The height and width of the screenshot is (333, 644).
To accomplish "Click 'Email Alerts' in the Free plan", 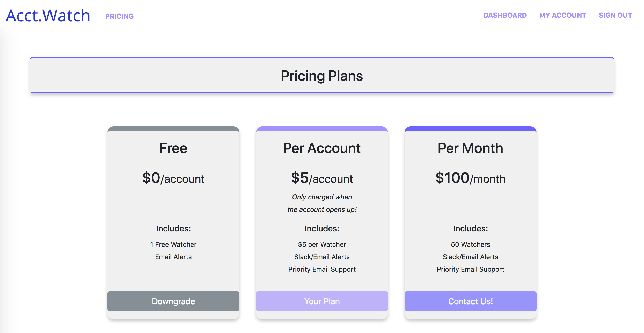I will [173, 257].
